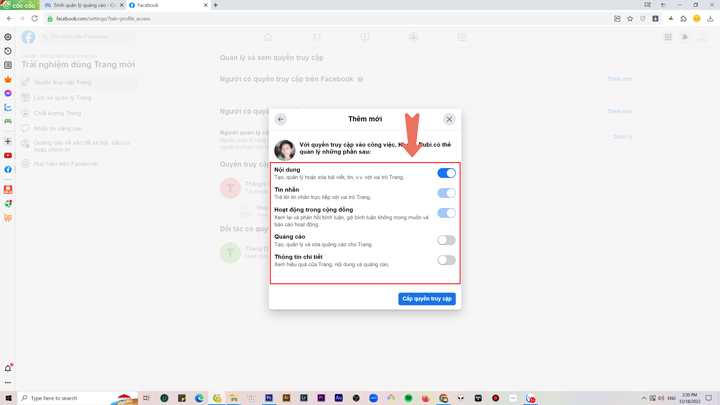Reload the page
720x405 pixels.
(34, 18)
